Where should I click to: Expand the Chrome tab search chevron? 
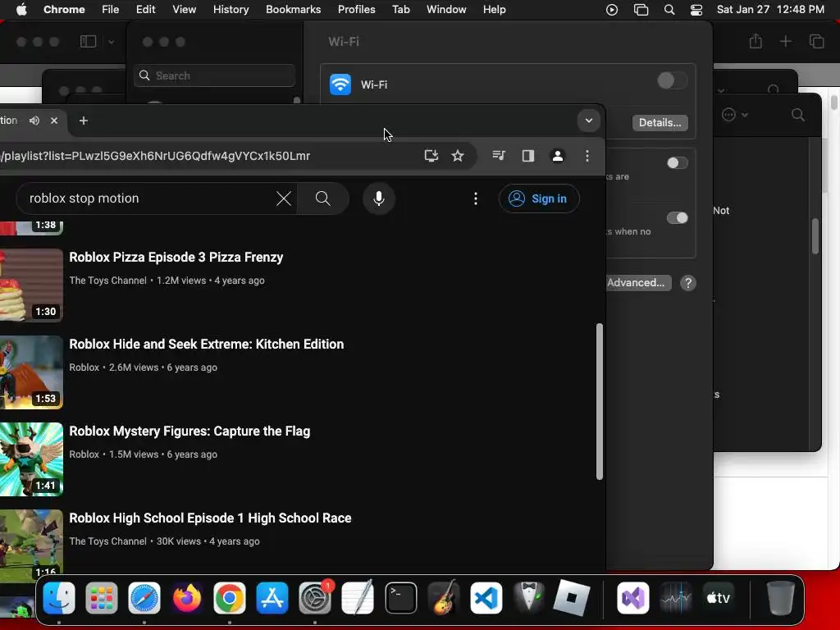click(x=589, y=121)
